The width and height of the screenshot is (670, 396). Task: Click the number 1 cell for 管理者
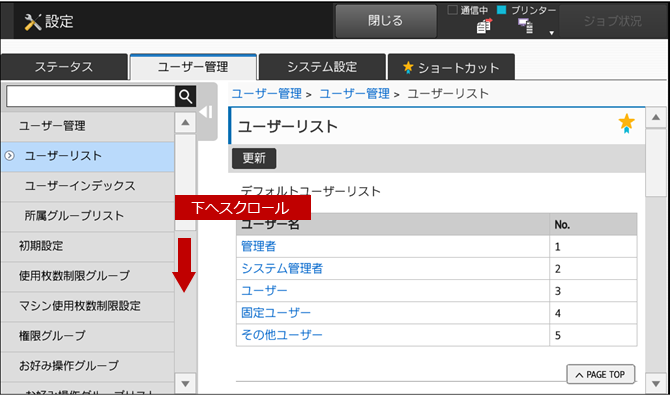[x=593, y=246]
